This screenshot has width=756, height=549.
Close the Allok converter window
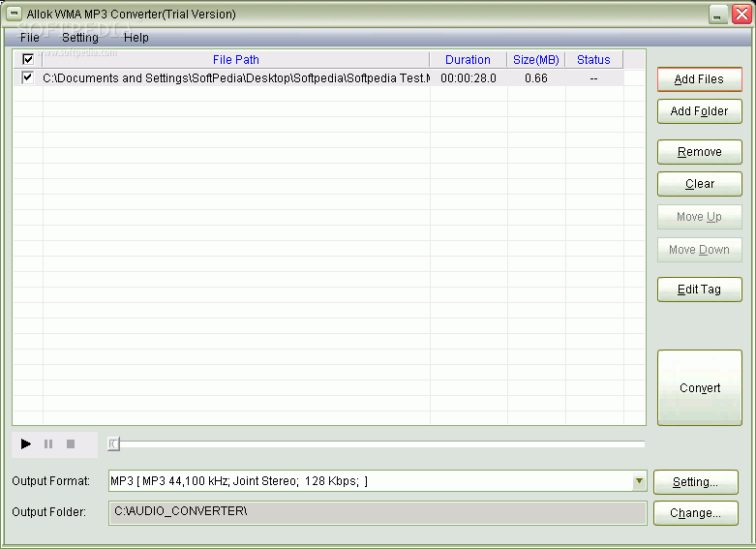coord(741,15)
